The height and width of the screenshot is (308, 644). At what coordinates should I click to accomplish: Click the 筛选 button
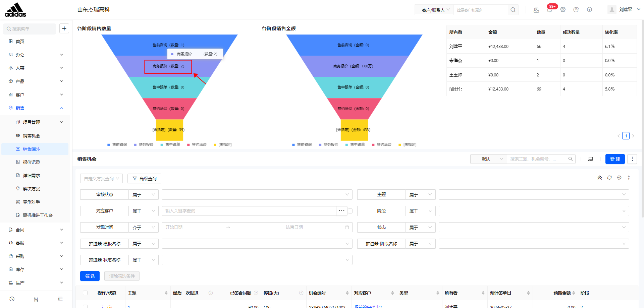90,276
